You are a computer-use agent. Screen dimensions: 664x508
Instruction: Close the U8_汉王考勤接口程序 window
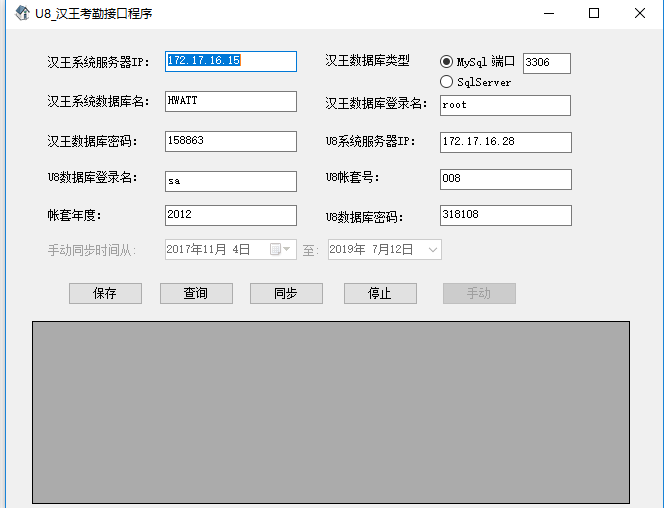[640, 14]
